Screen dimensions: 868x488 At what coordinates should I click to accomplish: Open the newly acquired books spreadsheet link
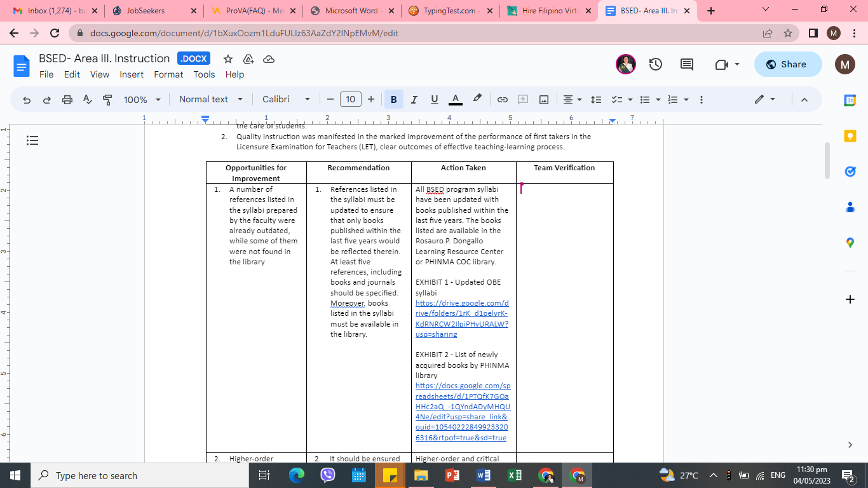[x=463, y=412]
